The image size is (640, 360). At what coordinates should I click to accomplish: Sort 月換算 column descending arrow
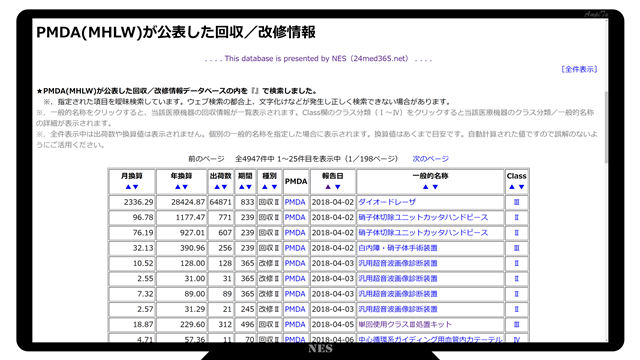pyautogui.click(x=136, y=187)
